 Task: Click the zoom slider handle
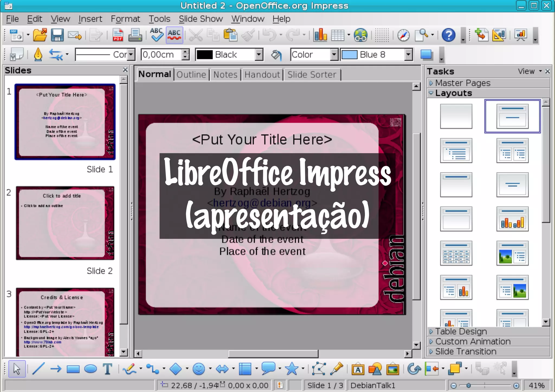tap(469, 385)
